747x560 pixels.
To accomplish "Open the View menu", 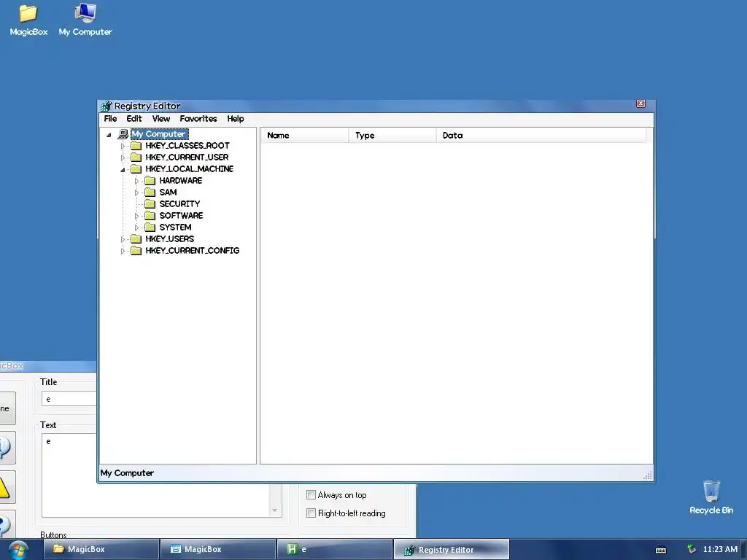I will pos(161,119).
